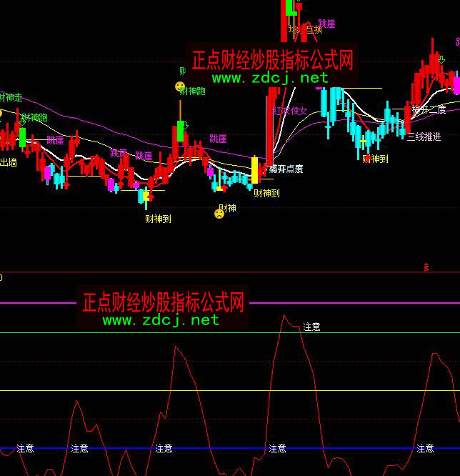Image resolution: width=460 pixels, height=476 pixels.
Task: Click the yellow smiley face icon near 财神跑
Action: click(179, 86)
